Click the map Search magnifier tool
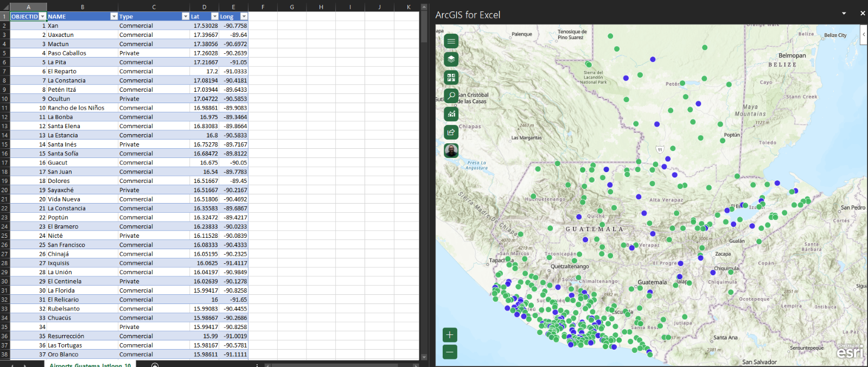Viewport: 868px width, 367px height. 451,96
